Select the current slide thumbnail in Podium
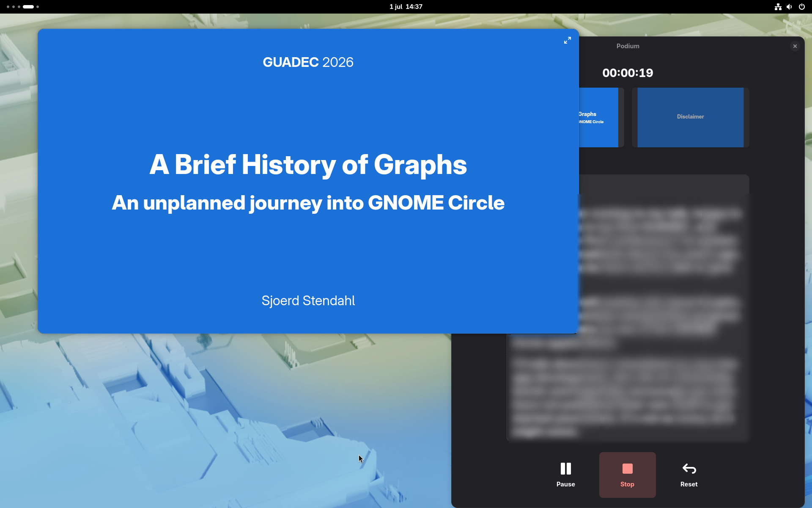This screenshot has height=508, width=812. click(x=598, y=117)
